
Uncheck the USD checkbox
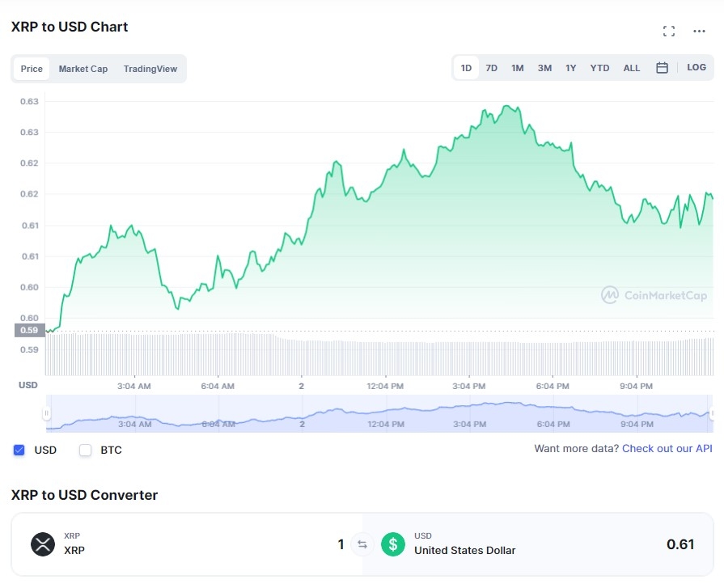[x=19, y=450]
